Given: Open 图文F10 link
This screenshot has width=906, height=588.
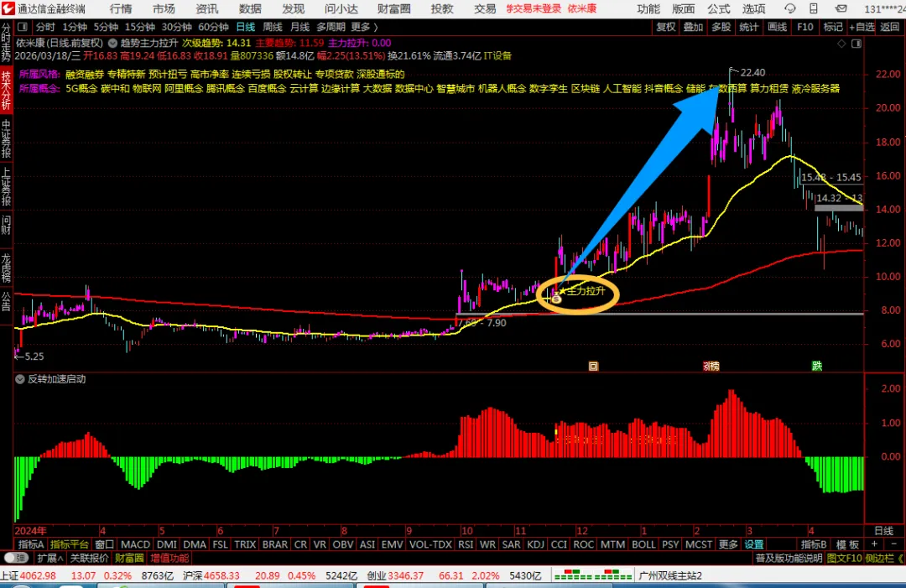Looking at the screenshot, I should pyautogui.click(x=844, y=559).
